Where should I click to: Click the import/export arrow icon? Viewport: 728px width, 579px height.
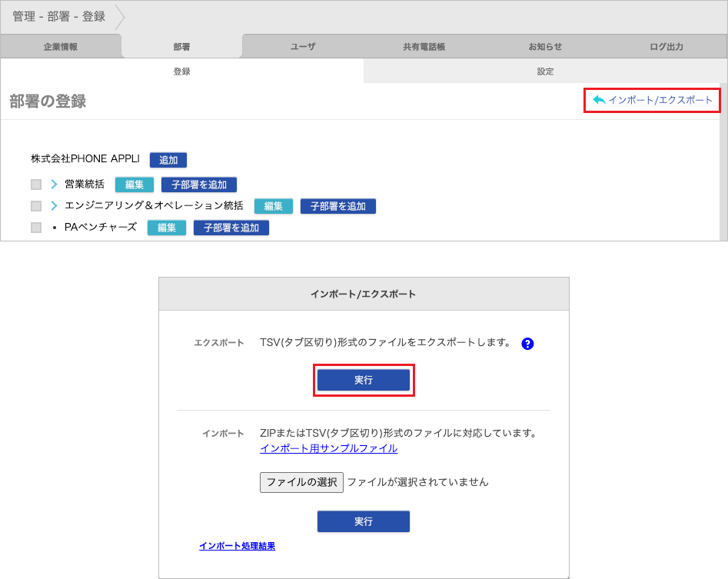click(x=599, y=100)
